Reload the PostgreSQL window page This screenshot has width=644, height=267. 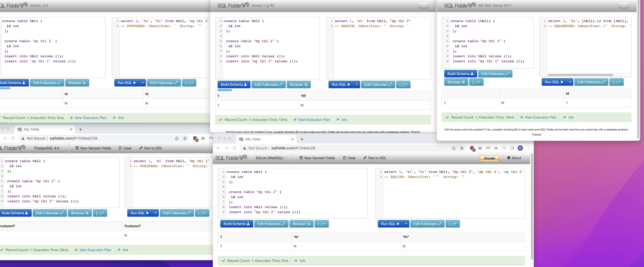[x=13, y=138]
